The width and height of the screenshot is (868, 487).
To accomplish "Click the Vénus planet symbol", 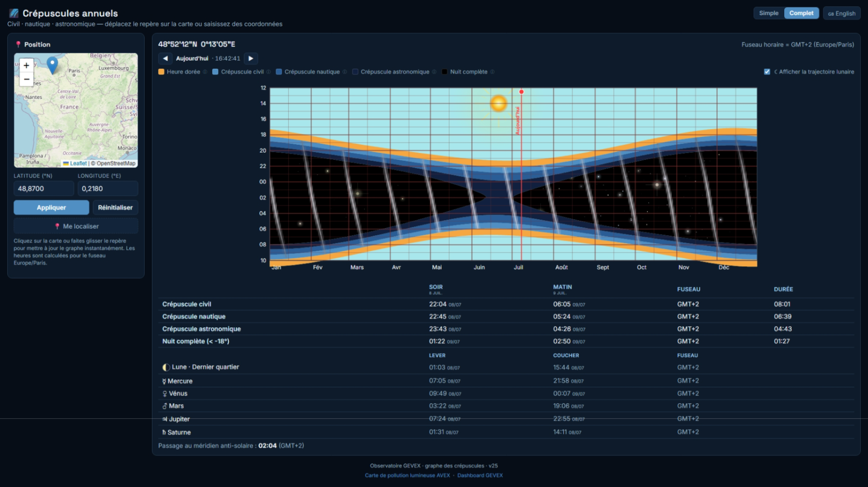I will (165, 394).
